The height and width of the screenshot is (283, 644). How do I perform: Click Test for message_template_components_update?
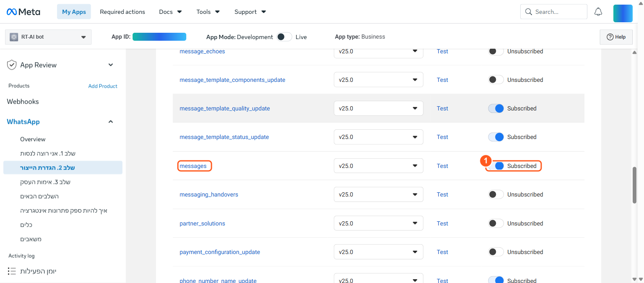[442, 80]
